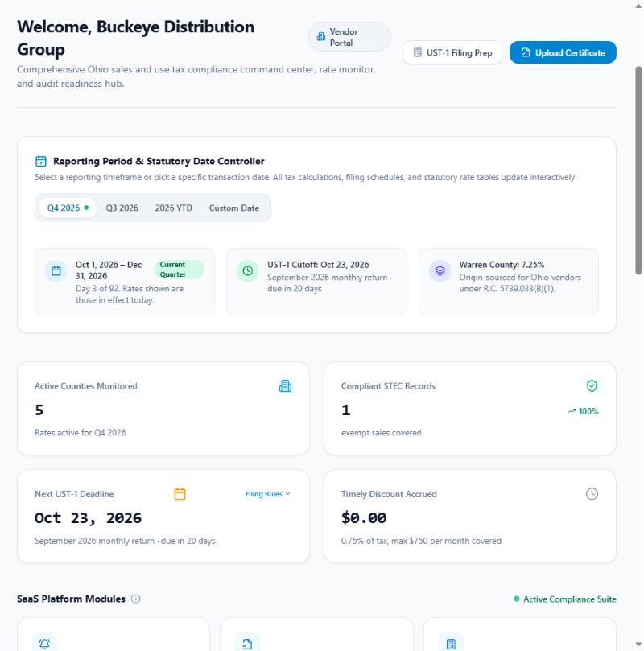Click the 100% trend indicator
The width and height of the screenshot is (644, 651).
click(583, 411)
